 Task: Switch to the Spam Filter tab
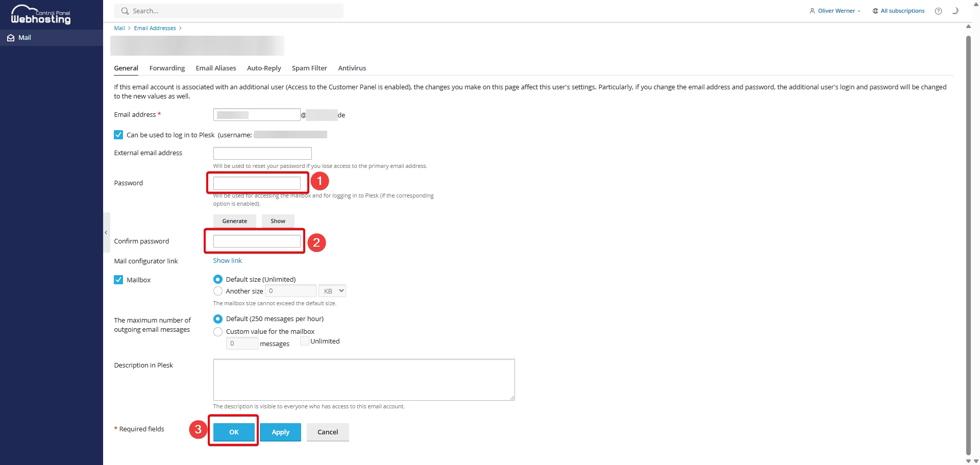[x=309, y=68]
